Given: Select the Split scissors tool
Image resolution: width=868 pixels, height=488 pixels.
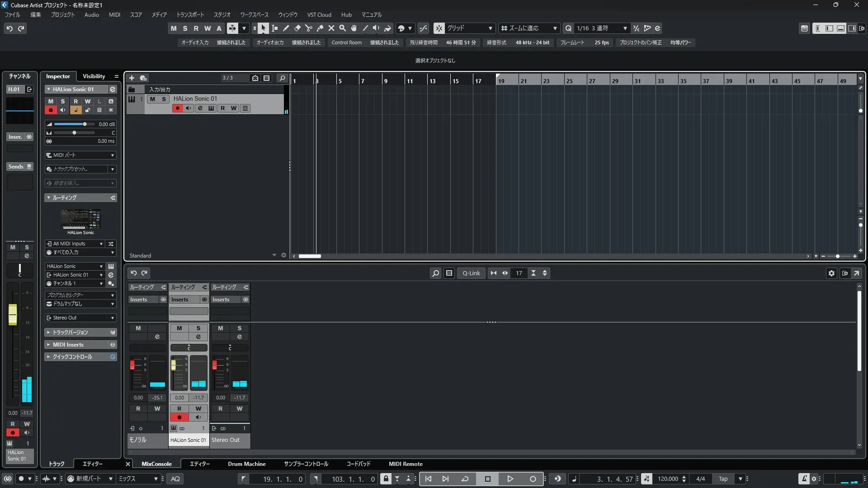Looking at the screenshot, I should (x=308, y=28).
